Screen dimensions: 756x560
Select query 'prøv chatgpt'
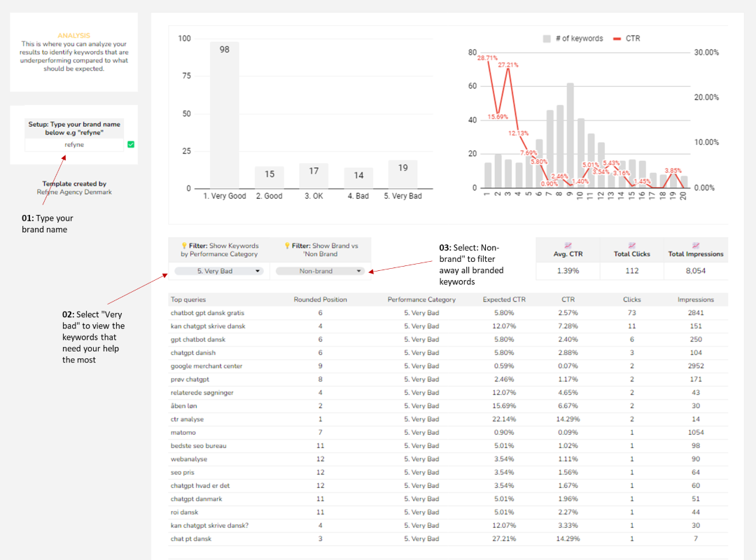click(190, 379)
